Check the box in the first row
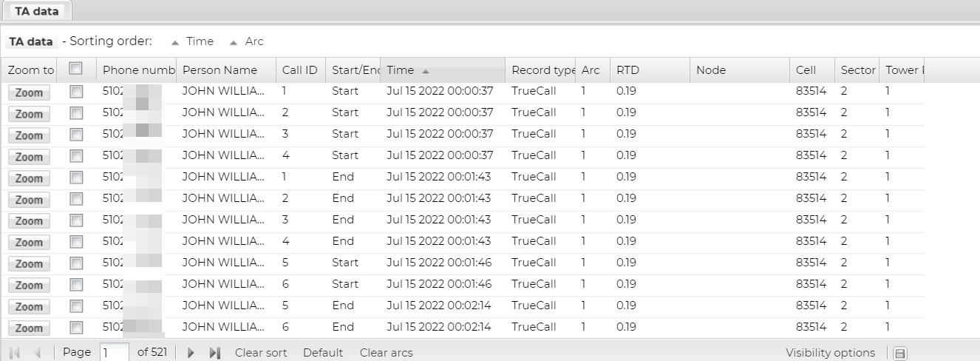980x361 pixels. pyautogui.click(x=75, y=92)
